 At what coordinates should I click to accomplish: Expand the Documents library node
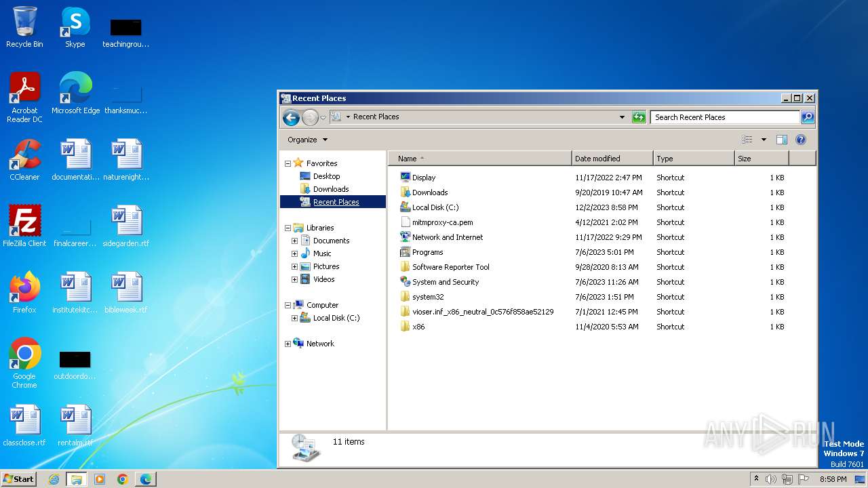(x=294, y=241)
